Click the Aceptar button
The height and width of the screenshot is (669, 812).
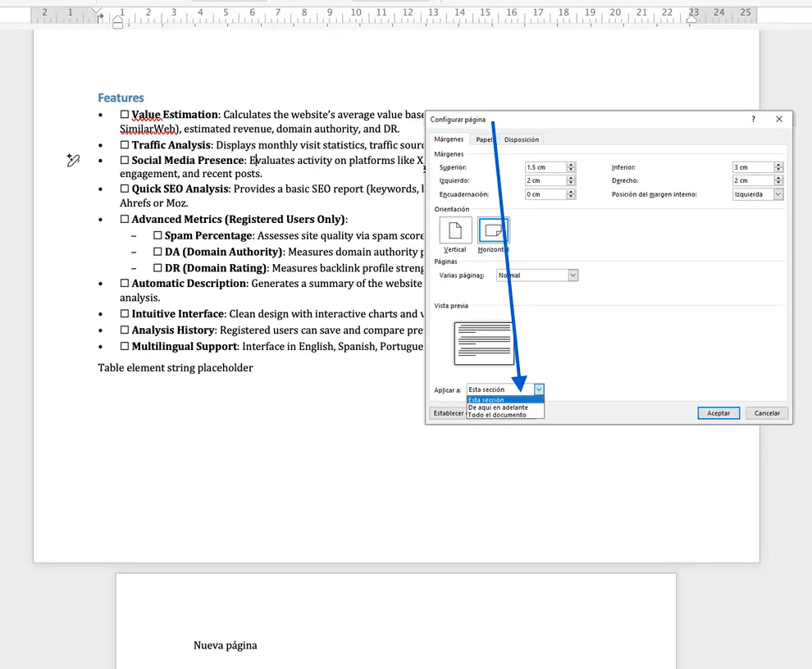(x=718, y=413)
